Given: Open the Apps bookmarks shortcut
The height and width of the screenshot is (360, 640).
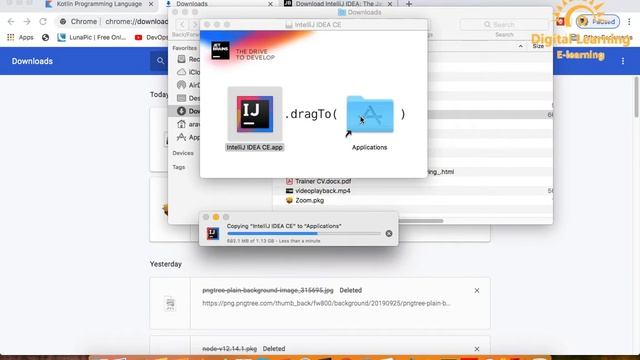Looking at the screenshot, I should [20, 37].
